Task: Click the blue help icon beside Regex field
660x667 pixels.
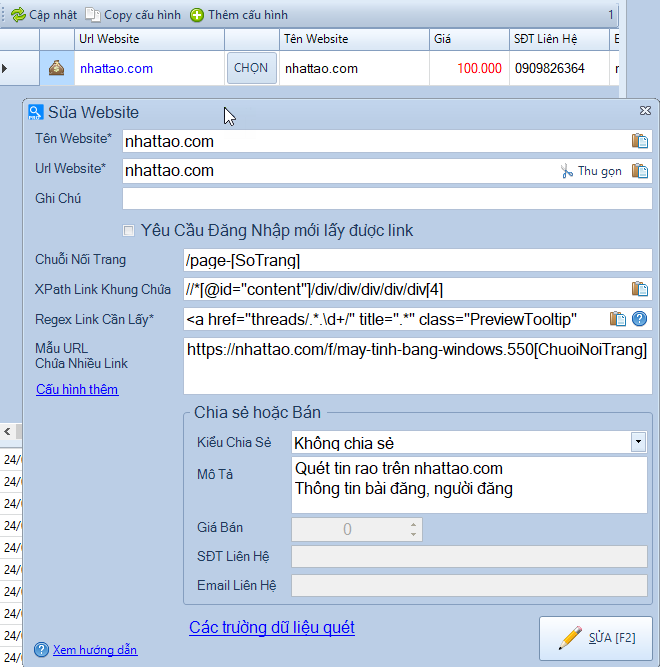Action: click(639, 319)
